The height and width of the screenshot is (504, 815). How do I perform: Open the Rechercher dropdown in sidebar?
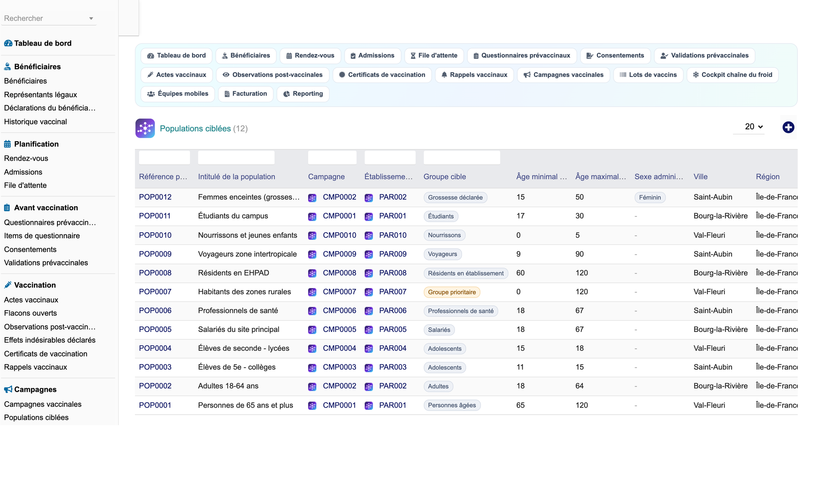(49, 18)
